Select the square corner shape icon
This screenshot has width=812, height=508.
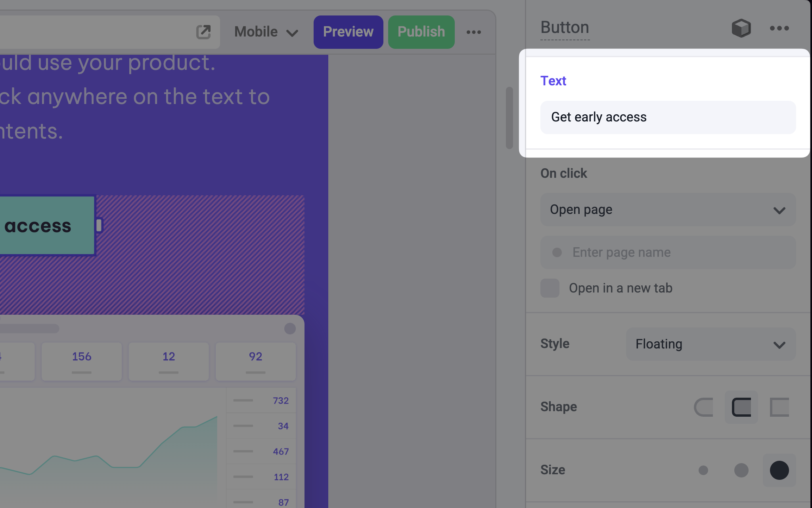coord(779,407)
